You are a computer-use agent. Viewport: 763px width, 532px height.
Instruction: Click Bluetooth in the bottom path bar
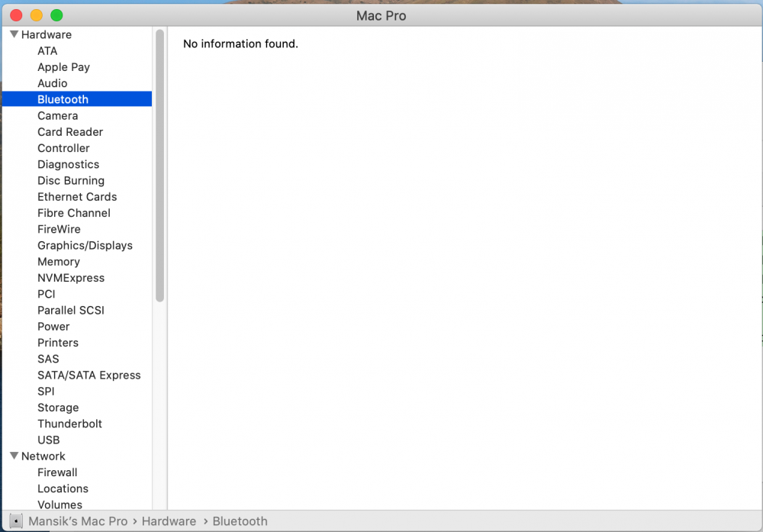click(x=240, y=521)
